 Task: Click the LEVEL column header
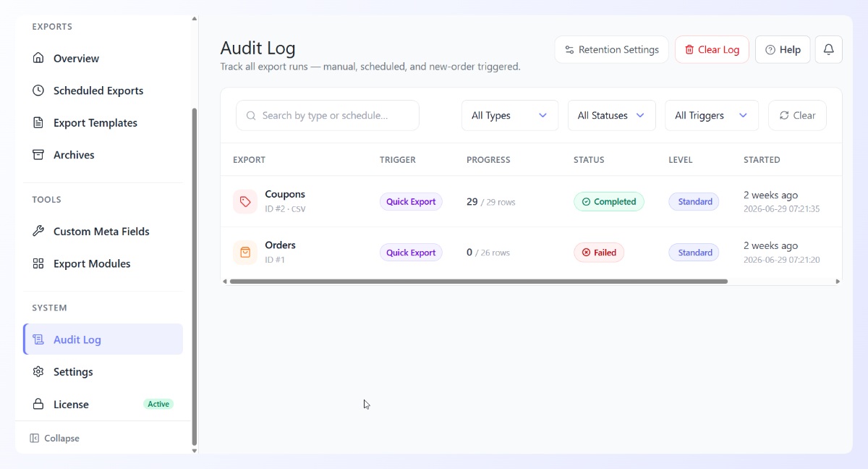click(681, 160)
